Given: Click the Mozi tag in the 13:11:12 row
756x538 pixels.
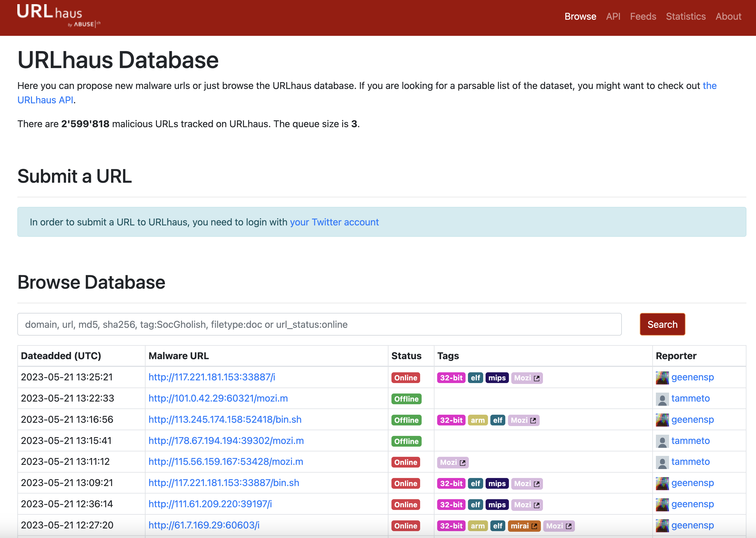Looking at the screenshot, I should click(453, 462).
